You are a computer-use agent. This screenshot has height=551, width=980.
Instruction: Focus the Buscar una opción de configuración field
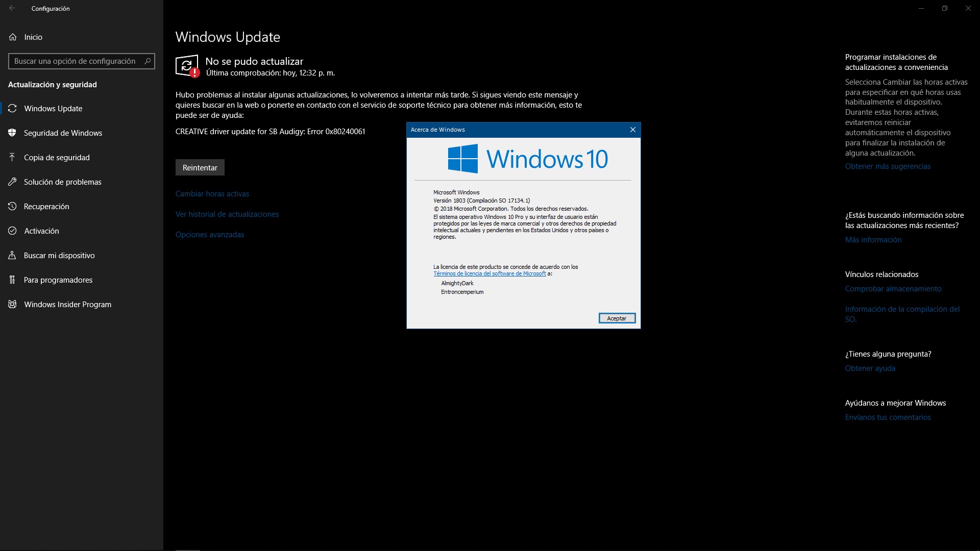(x=82, y=61)
